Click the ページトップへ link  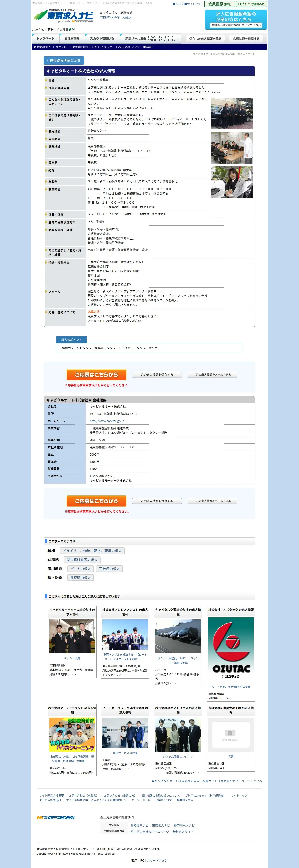point(207,781)
